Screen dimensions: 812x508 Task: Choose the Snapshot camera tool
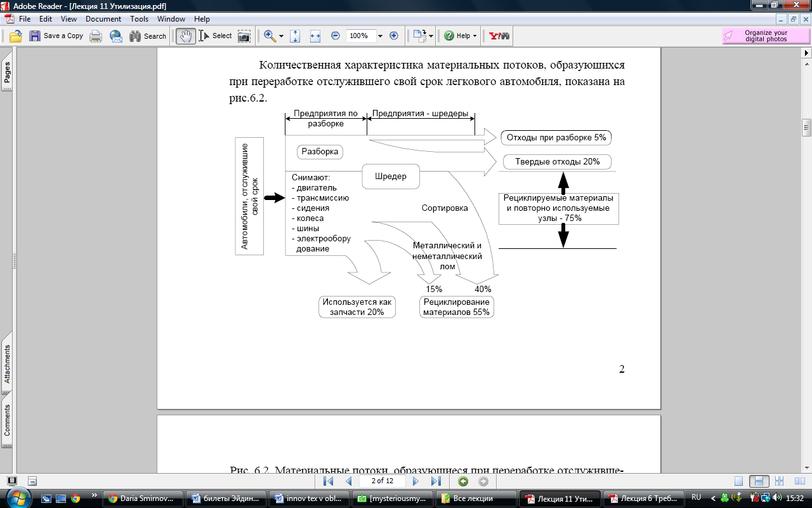[x=244, y=36]
